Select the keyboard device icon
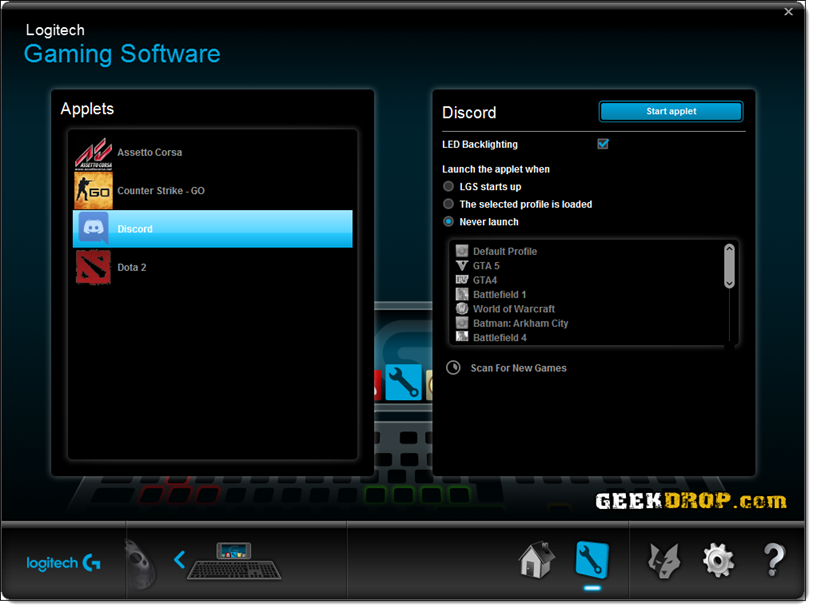Viewport: 813px width, 608px height. [234, 561]
